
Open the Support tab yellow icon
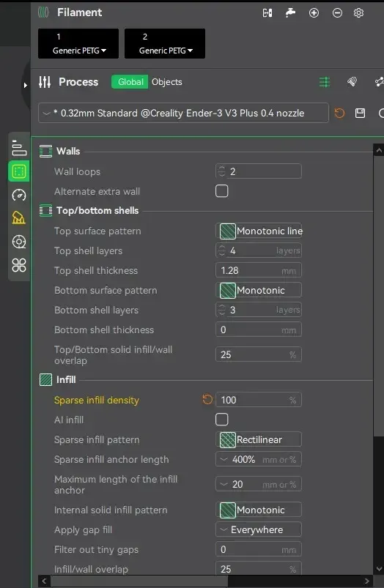pyautogui.click(x=19, y=218)
